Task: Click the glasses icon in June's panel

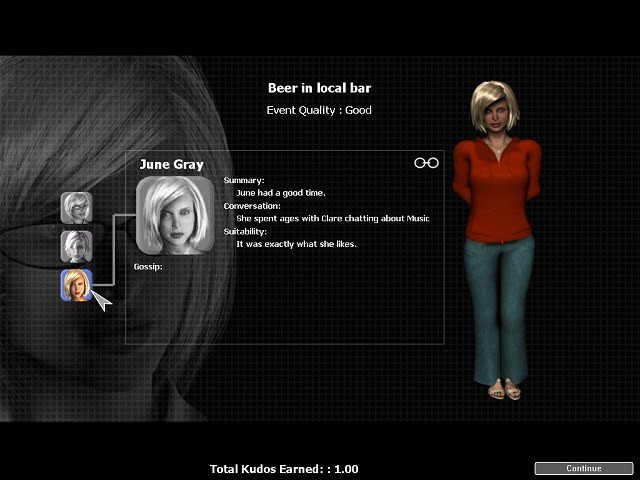Action: coord(426,163)
